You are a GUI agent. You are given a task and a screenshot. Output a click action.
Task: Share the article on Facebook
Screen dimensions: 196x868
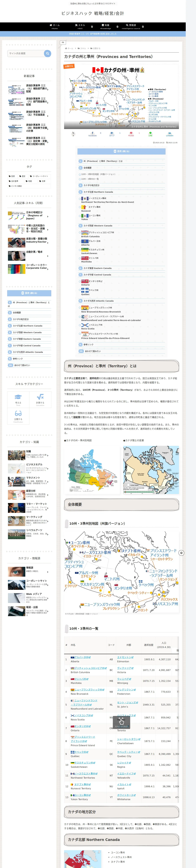[x=93, y=134]
